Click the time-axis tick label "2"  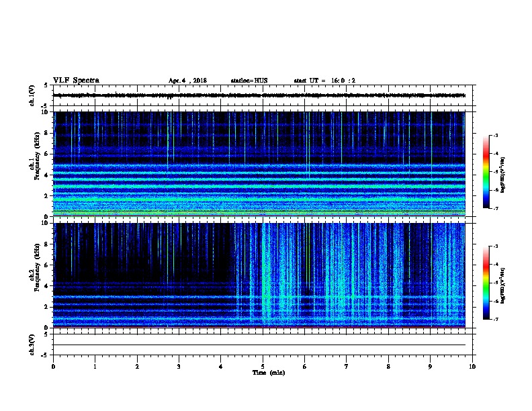[x=137, y=367]
